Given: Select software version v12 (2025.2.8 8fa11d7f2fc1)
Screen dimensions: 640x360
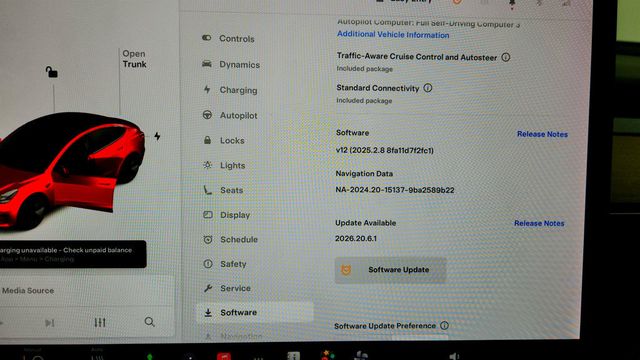Looking at the screenshot, I should [384, 150].
